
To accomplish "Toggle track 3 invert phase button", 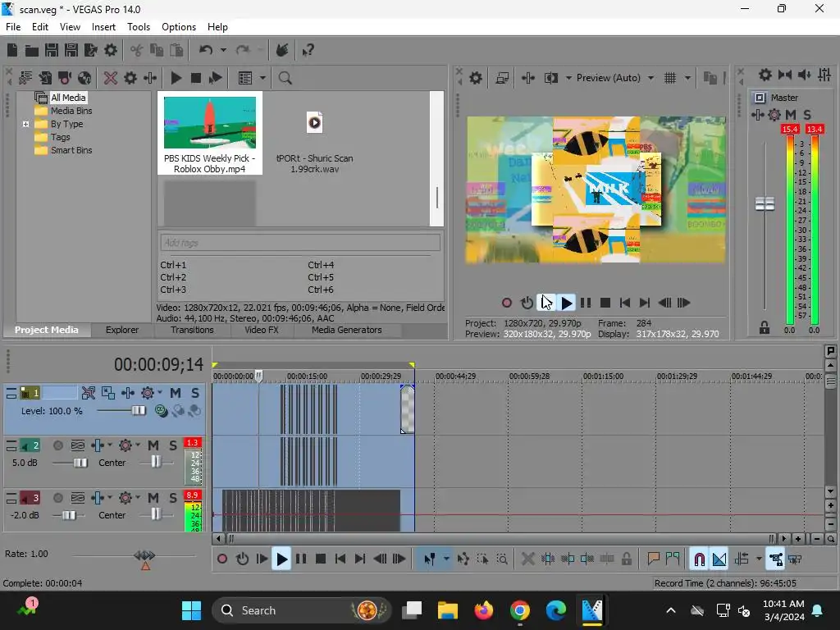I will (78, 498).
